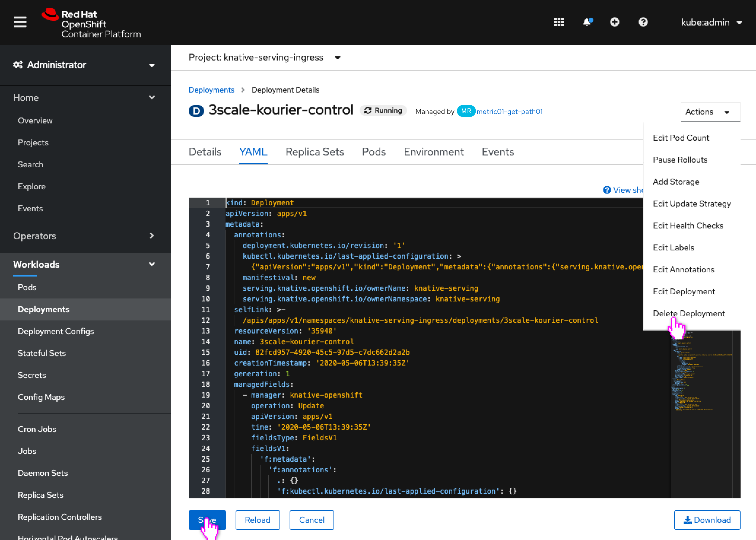
Task: Click the MR managed-by avatar icon
Action: coord(467,111)
